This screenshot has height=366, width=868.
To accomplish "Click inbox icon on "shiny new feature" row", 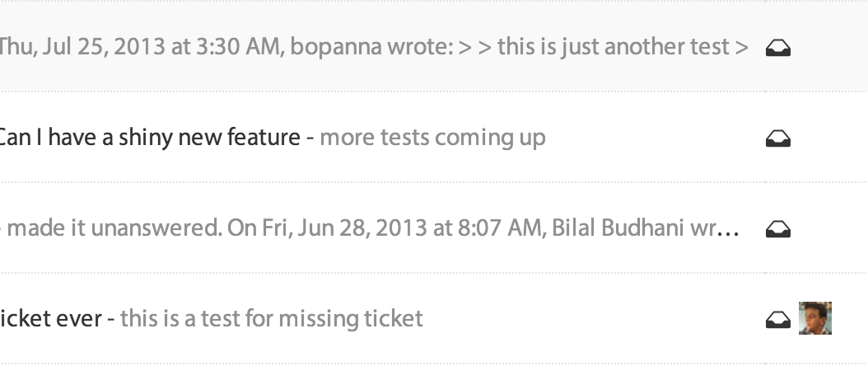I will tap(778, 140).
